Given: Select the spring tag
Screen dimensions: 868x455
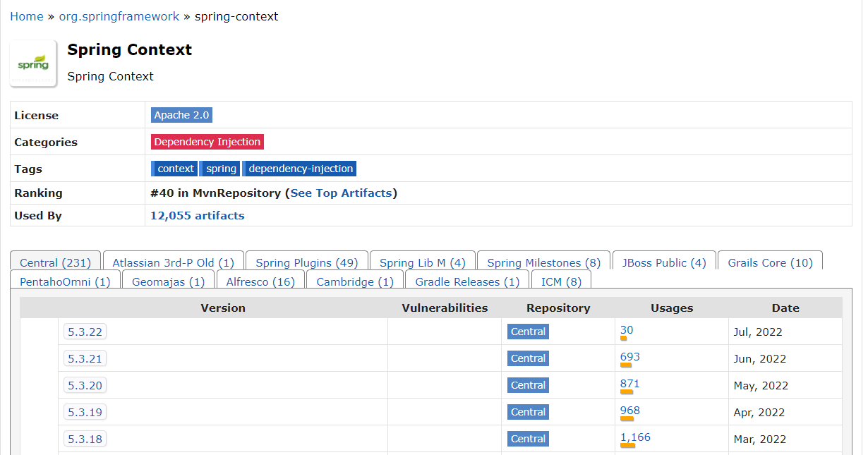Looking at the screenshot, I should (x=220, y=169).
